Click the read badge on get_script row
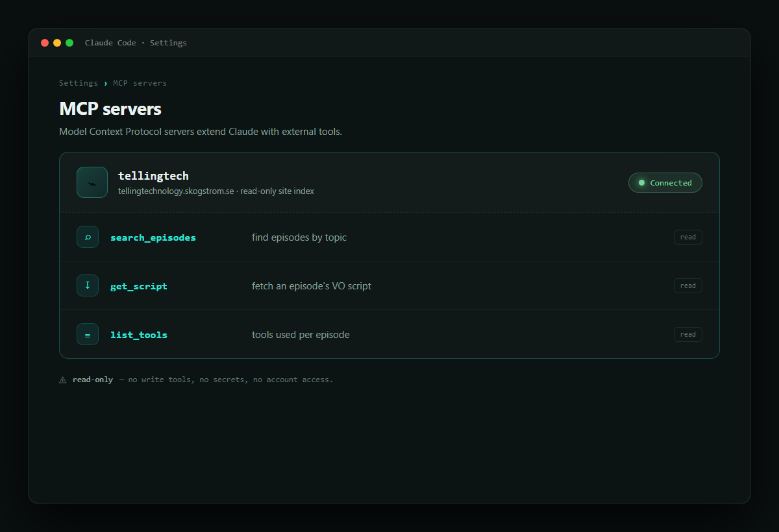Viewport: 779px width, 532px height. pos(687,285)
